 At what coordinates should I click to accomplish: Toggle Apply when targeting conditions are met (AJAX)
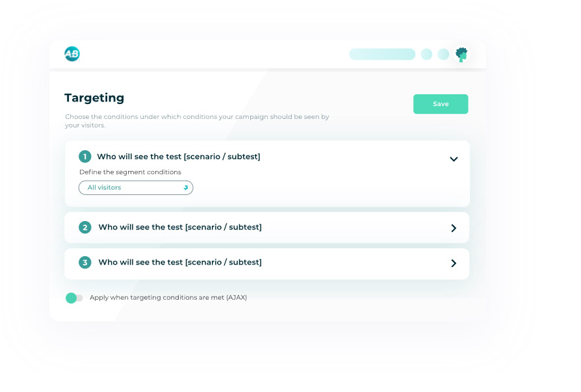click(74, 298)
